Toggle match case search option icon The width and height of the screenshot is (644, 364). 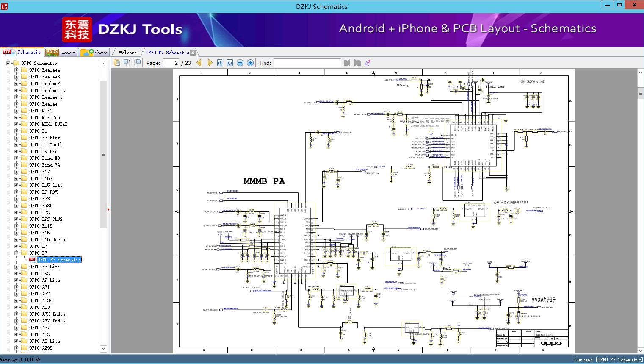point(368,63)
